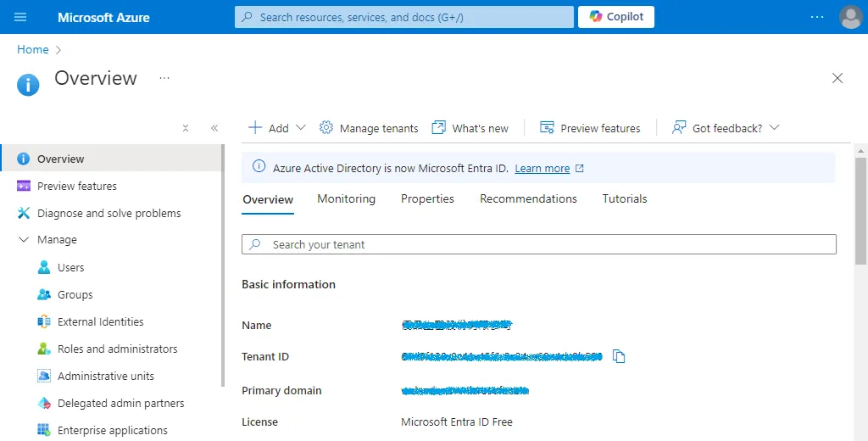Screen dimensions: 868x441
Task: Focus the Search resources, services, and docs box
Action: pyautogui.click(x=404, y=17)
